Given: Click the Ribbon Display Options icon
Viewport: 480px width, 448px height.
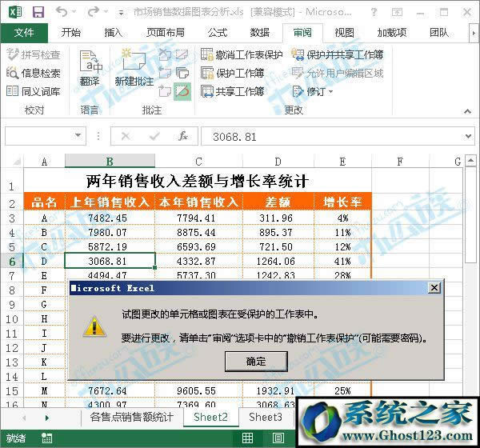Looking at the screenshot, I should [x=397, y=12].
